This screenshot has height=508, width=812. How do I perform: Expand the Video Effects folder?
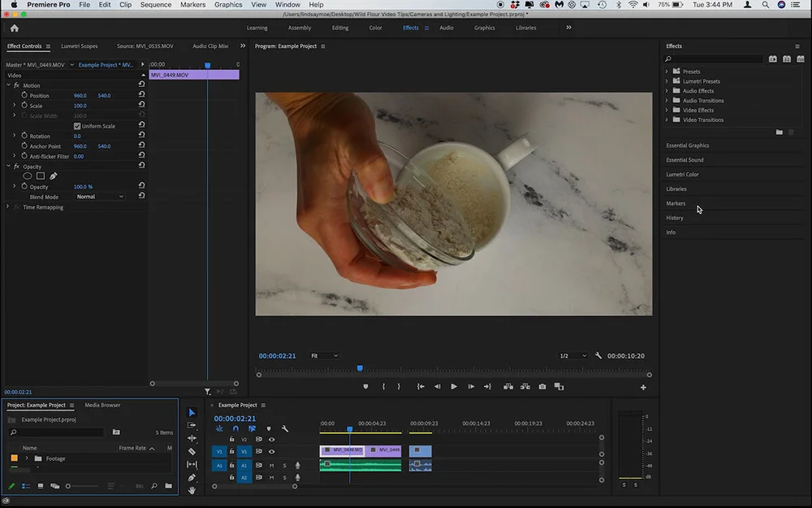pos(667,111)
